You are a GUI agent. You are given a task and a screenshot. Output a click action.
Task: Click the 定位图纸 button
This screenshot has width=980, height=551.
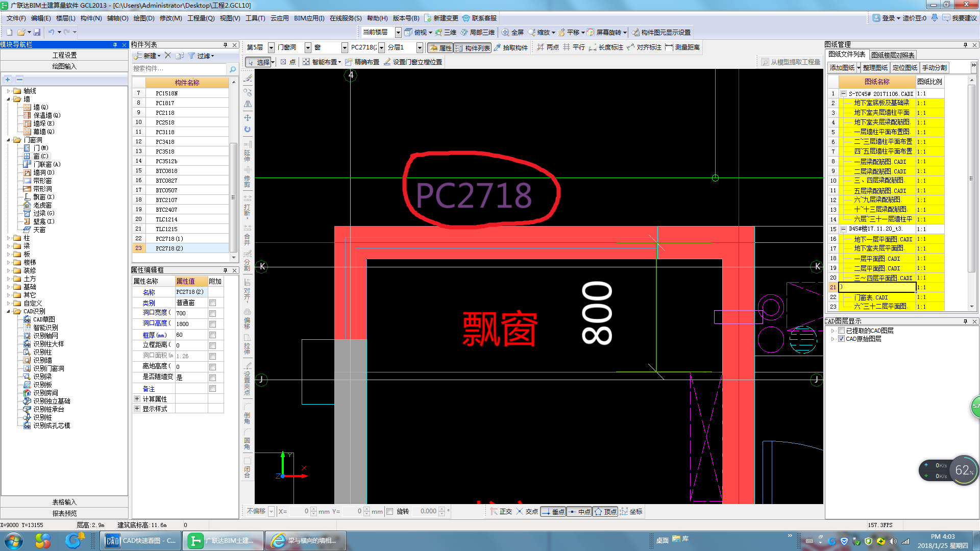[905, 67]
